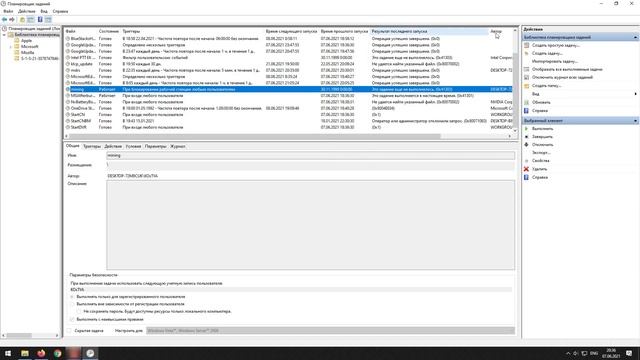Click the Forward arrow in the toolbar

click(x=12, y=20)
